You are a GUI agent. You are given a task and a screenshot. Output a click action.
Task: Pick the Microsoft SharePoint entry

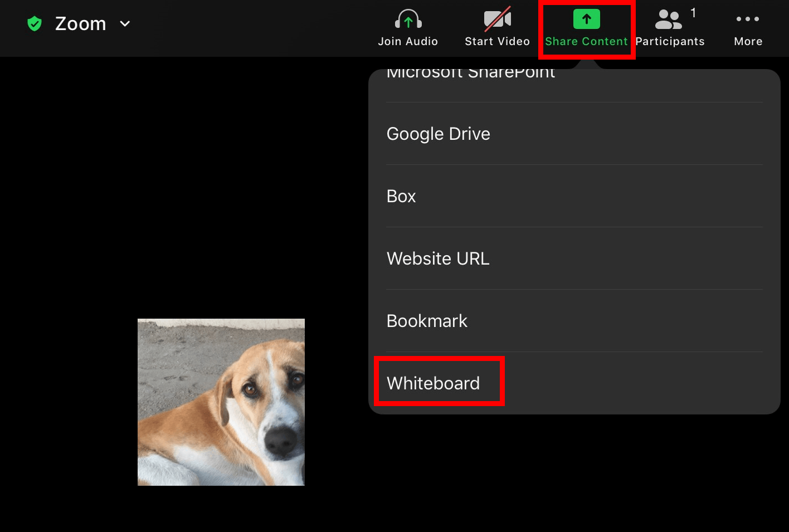point(471,75)
